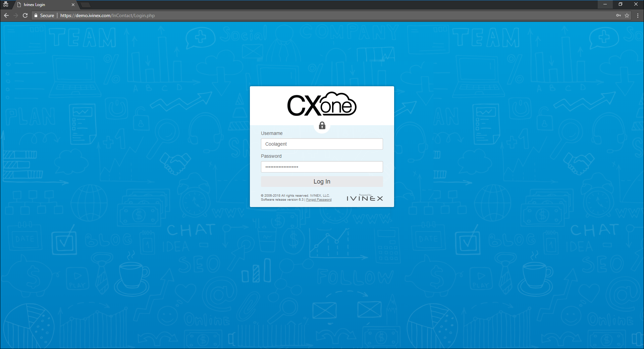Open the saved passwords key icon

pos(618,15)
